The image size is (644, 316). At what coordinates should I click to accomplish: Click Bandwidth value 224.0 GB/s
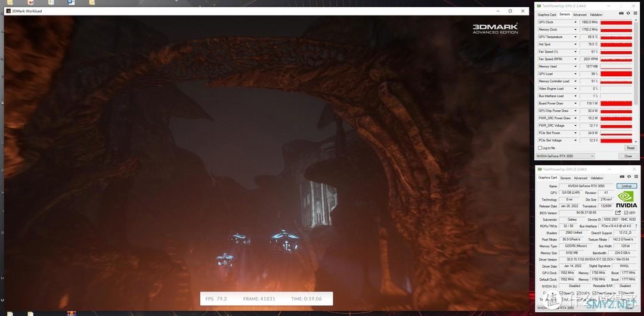click(623, 253)
